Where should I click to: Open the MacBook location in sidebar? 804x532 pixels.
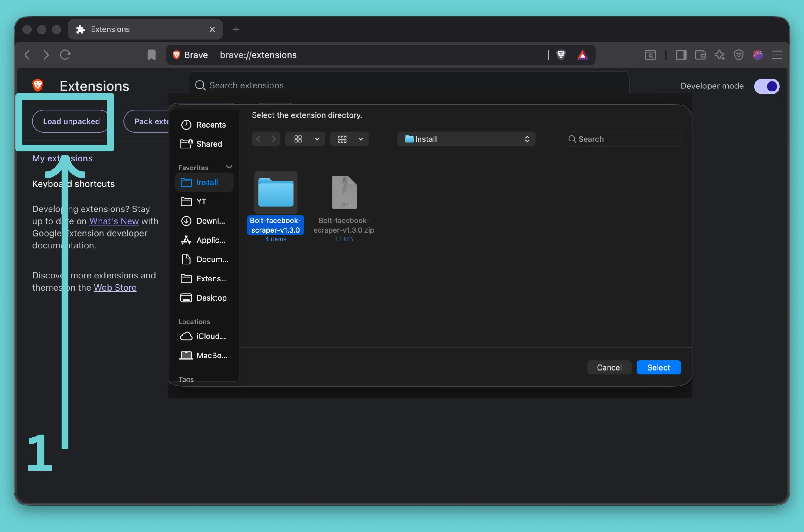tap(204, 356)
